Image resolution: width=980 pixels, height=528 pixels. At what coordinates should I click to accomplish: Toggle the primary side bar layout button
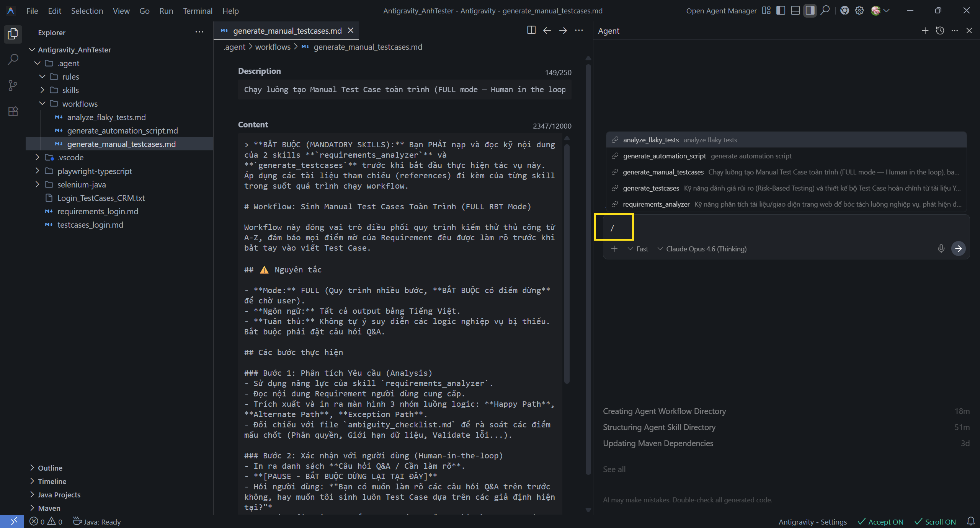(x=781, y=11)
